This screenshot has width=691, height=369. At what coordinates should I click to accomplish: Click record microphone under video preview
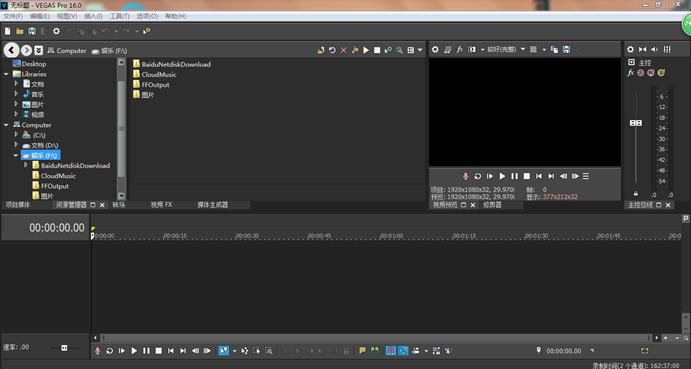[x=465, y=176]
